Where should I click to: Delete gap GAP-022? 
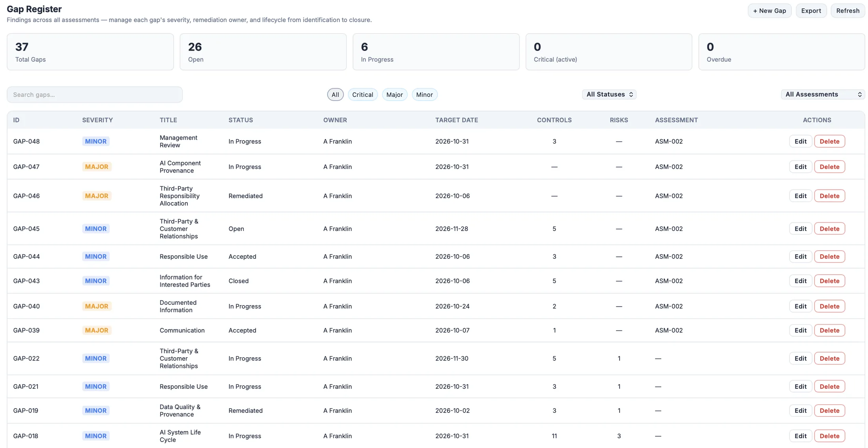coord(829,358)
